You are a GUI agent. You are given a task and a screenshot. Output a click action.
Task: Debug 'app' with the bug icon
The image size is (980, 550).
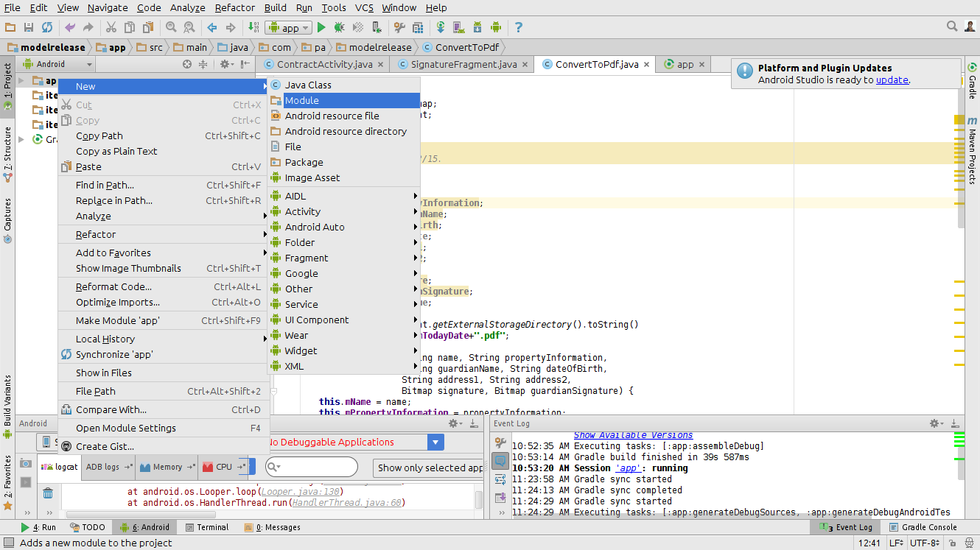(340, 27)
